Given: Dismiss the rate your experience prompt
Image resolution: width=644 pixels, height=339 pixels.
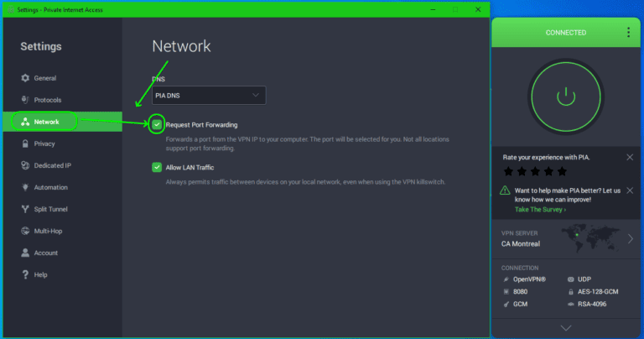Looking at the screenshot, I should [630, 157].
